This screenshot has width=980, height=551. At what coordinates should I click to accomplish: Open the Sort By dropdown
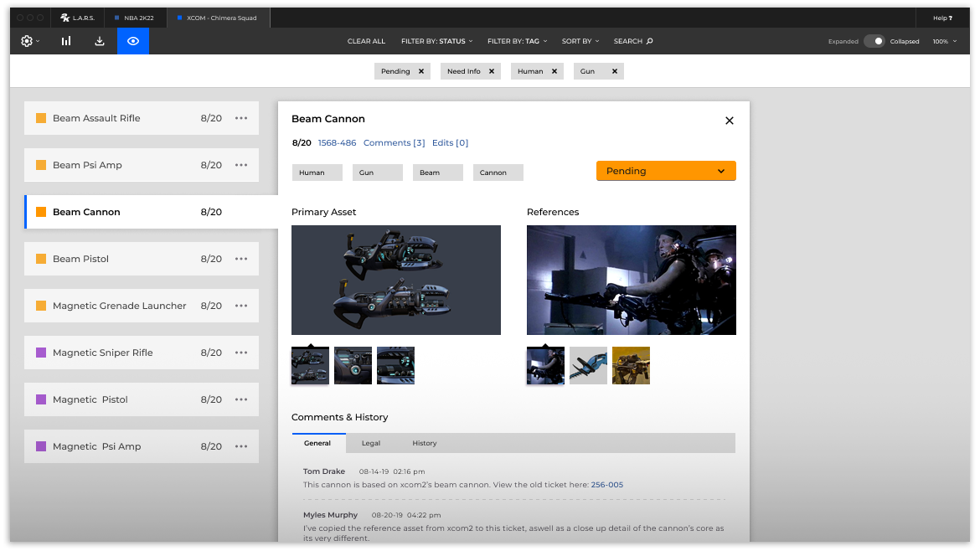[580, 41]
